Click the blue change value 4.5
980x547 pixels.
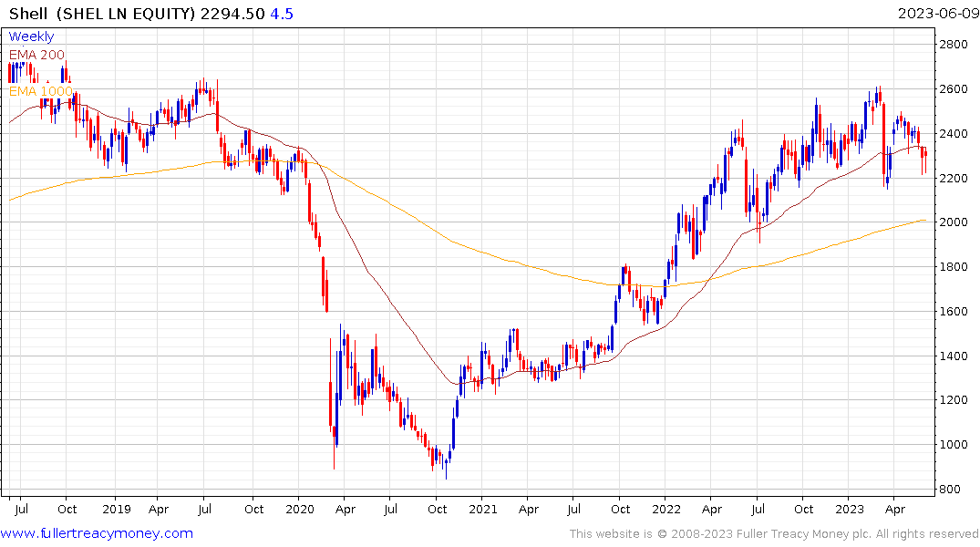(282, 14)
